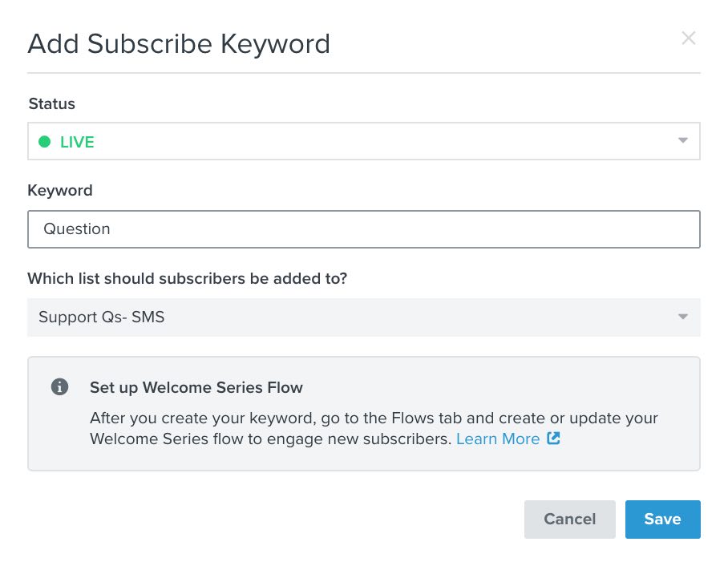The height and width of the screenshot is (566, 728).
Task: Cancel adding the subscribe keyword
Action: pos(569,520)
